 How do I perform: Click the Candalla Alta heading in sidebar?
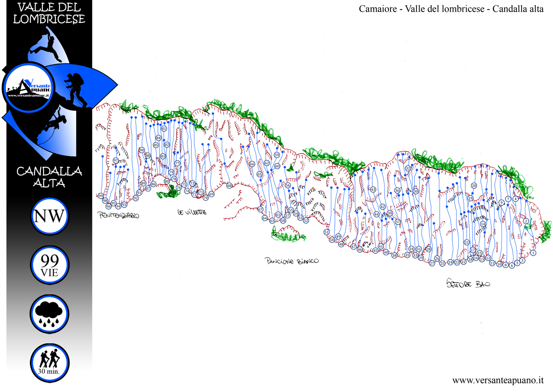pyautogui.click(x=49, y=177)
